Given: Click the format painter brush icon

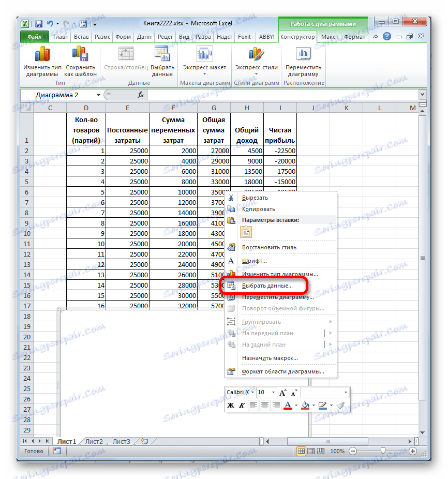Looking at the screenshot, I should coord(340,406).
